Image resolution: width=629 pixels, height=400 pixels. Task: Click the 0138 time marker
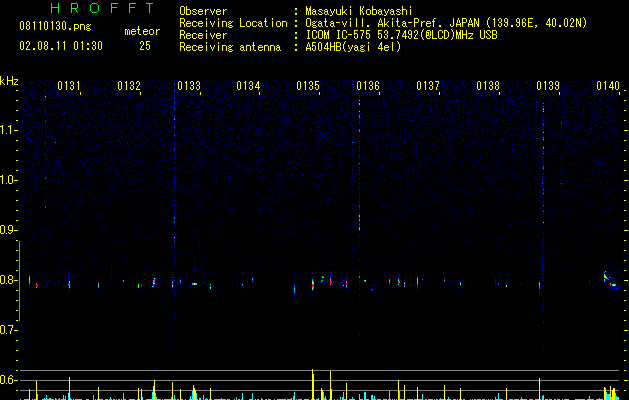488,85
